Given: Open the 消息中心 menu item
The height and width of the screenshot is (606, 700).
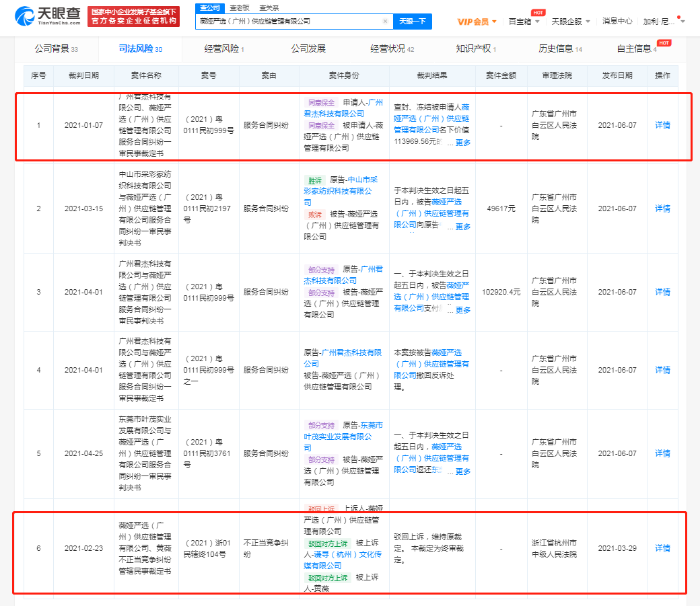Looking at the screenshot, I should pyautogui.click(x=617, y=21).
